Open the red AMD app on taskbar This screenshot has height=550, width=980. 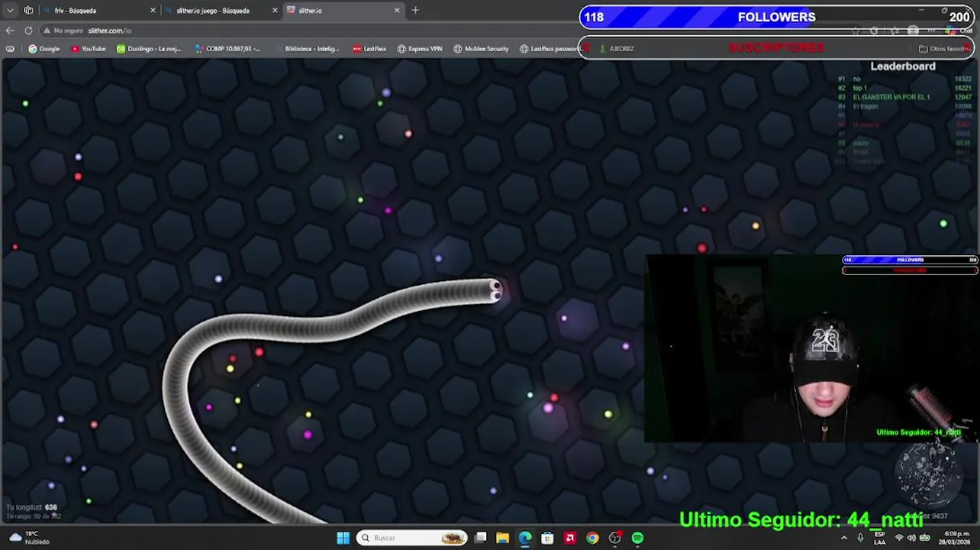[x=569, y=539]
